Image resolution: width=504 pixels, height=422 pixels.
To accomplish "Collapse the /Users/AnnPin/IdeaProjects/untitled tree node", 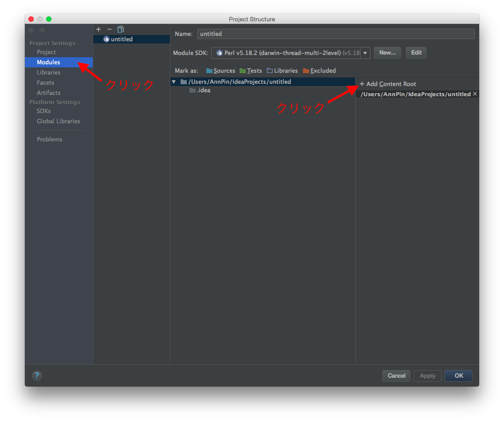I will pyautogui.click(x=174, y=82).
